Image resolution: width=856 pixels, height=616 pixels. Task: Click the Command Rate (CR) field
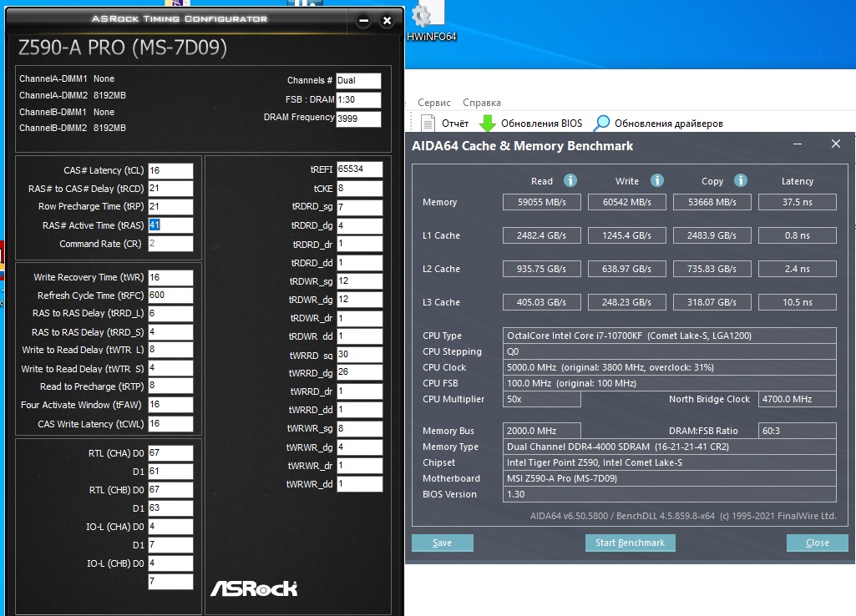(x=170, y=244)
